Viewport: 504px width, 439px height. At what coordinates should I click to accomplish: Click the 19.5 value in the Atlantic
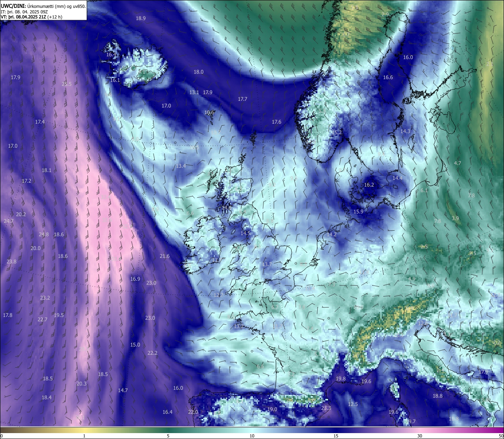pyautogui.click(x=59, y=315)
